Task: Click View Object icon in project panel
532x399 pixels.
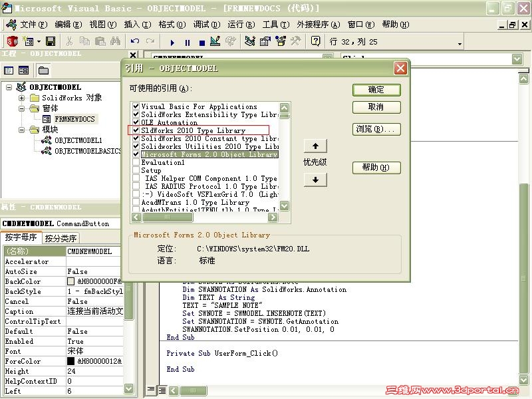Action: pos(23,70)
